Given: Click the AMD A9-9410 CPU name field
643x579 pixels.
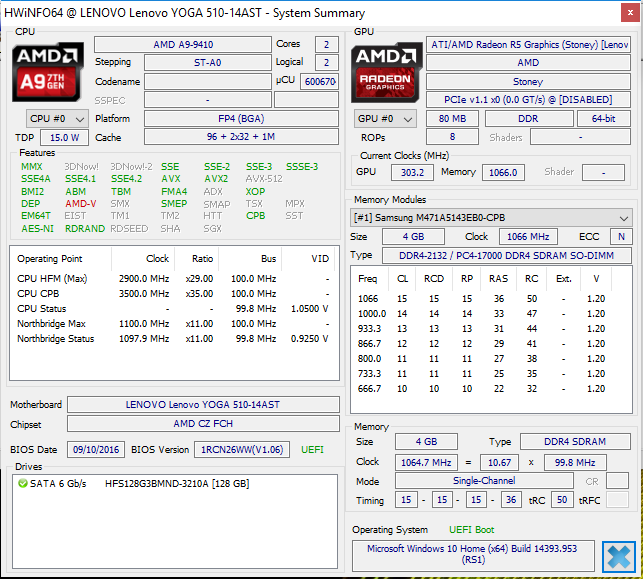Looking at the screenshot, I should click(x=183, y=44).
